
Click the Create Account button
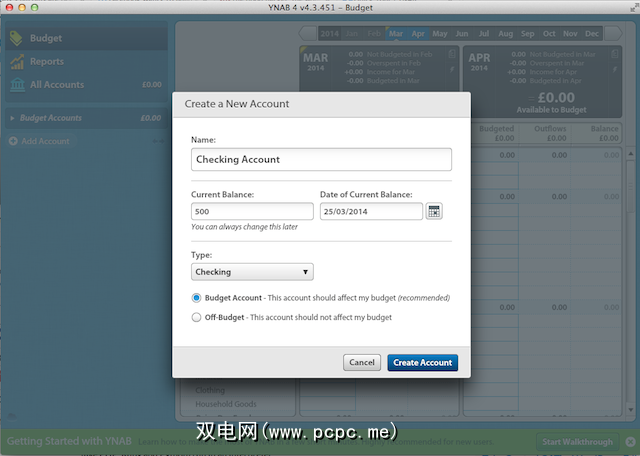pyautogui.click(x=422, y=363)
